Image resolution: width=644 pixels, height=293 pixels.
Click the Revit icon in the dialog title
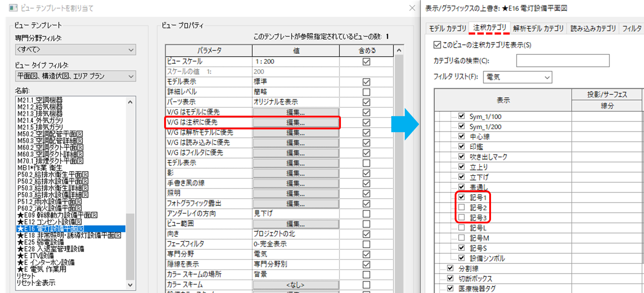point(13,8)
